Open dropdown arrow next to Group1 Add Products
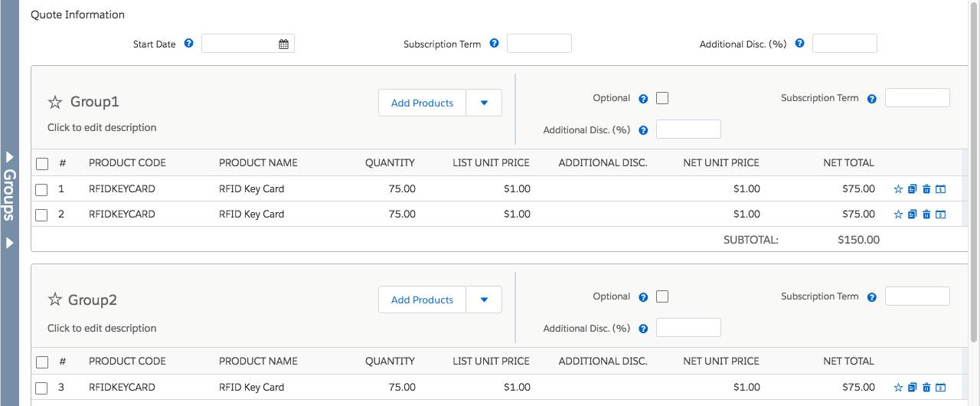Viewport: 980px width, 406px height. (484, 103)
